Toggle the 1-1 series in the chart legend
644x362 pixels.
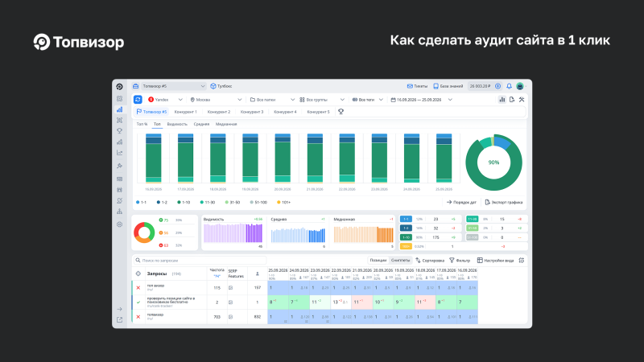(x=141, y=203)
